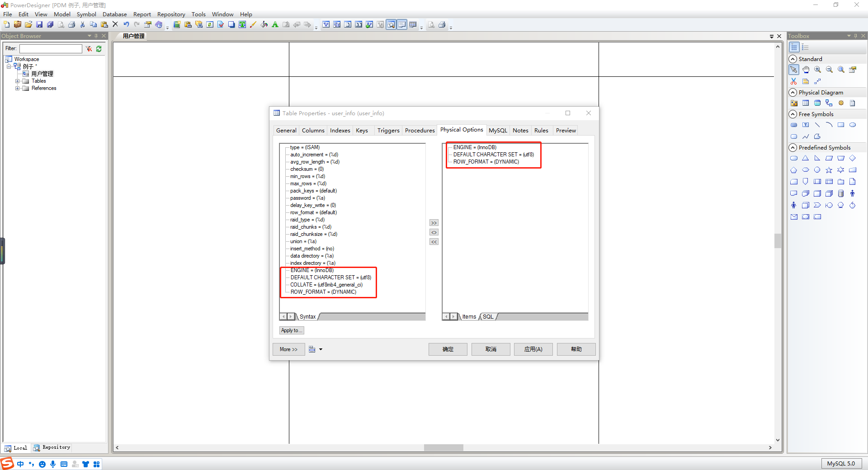Toggle the filter funnel icon in Object Browser
Image resolution: width=868 pixels, height=470 pixels.
(89, 49)
